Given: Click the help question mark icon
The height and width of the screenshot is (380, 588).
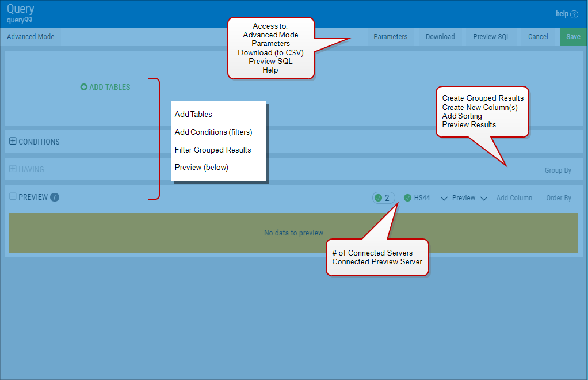Looking at the screenshot, I should coord(574,14).
